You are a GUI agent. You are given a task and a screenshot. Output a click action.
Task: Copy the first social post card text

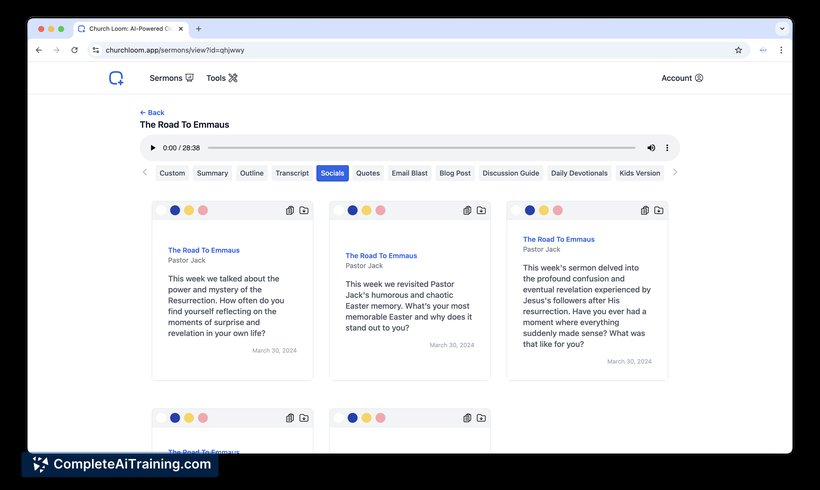coord(290,211)
